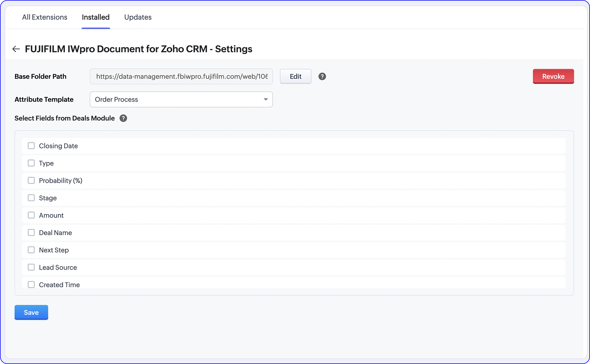Image resolution: width=590 pixels, height=364 pixels.
Task: Enable the Probability (%) checkbox
Action: [31, 180]
